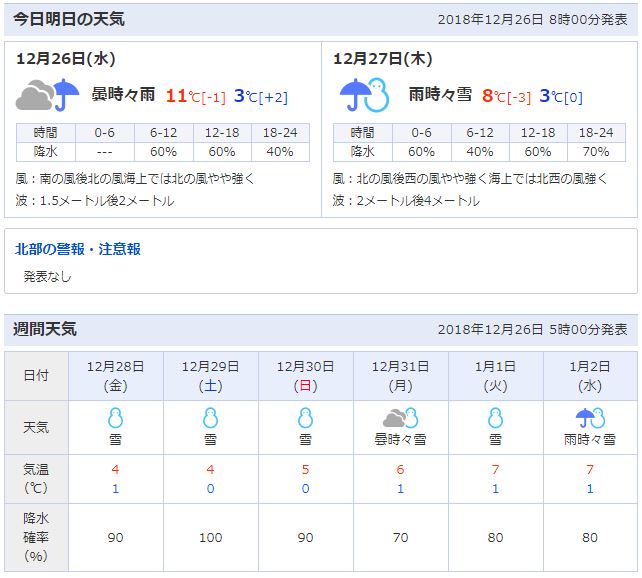The image size is (642, 578).
Task: Click the 曇時々雨 forecast text
Action: (x=123, y=95)
